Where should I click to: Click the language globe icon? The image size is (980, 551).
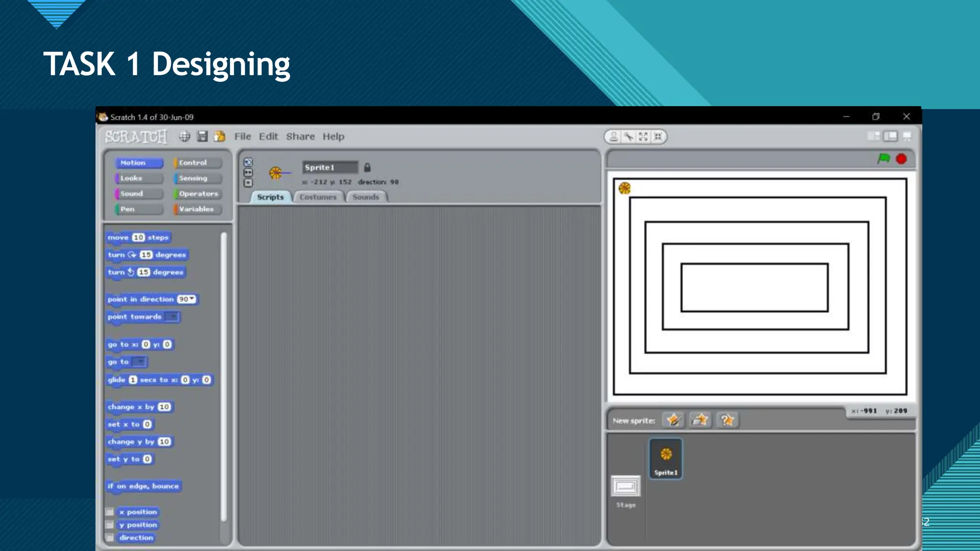pyautogui.click(x=185, y=137)
